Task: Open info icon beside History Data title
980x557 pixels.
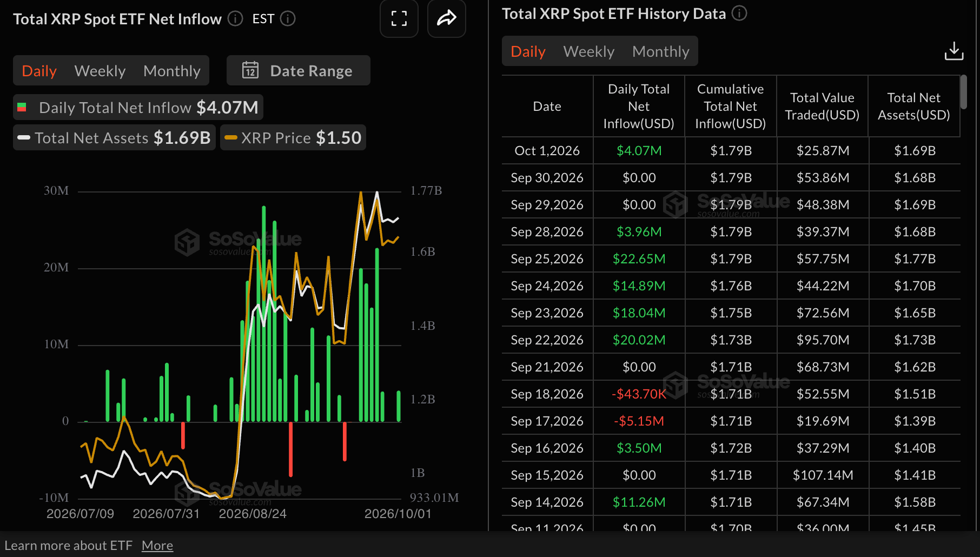Action: pyautogui.click(x=739, y=14)
